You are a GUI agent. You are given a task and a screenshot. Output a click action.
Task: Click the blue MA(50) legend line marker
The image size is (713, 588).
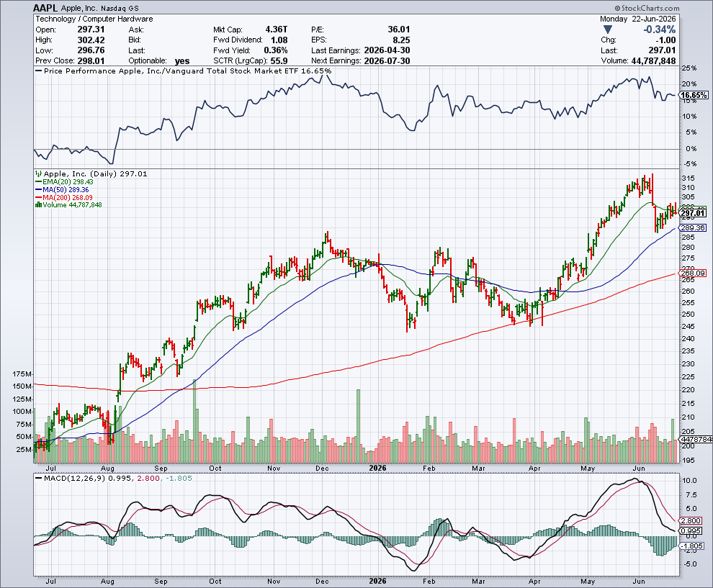39,189
